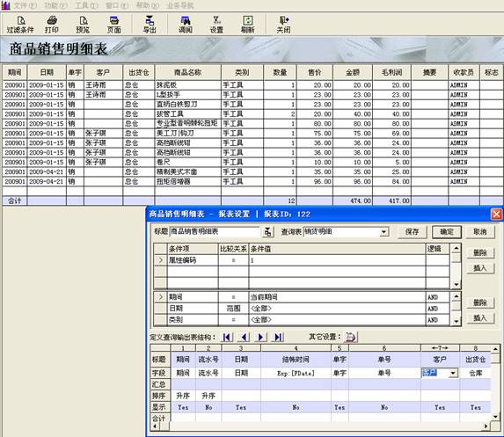Expand the 查询表 dropdown list
The height and width of the screenshot is (437, 504).
click(383, 231)
